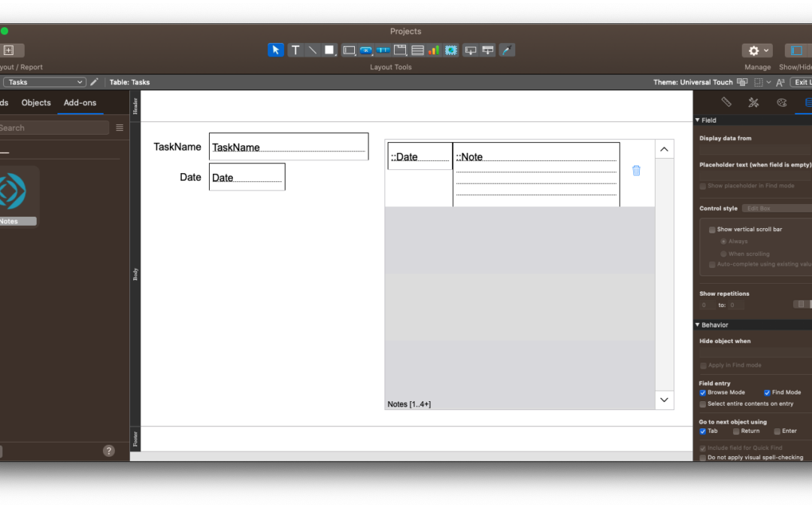
Task: Toggle Auto-complete using existing values
Action: (712, 264)
